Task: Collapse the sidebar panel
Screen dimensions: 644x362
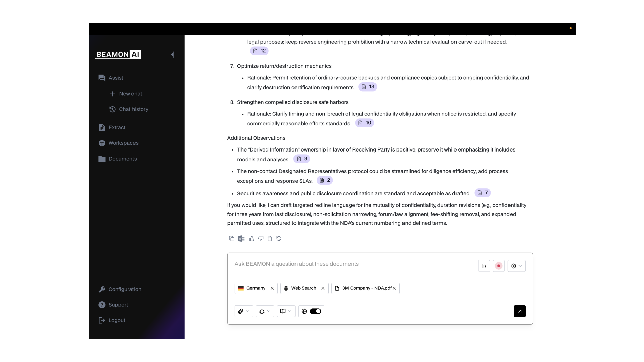Action: coord(173,55)
